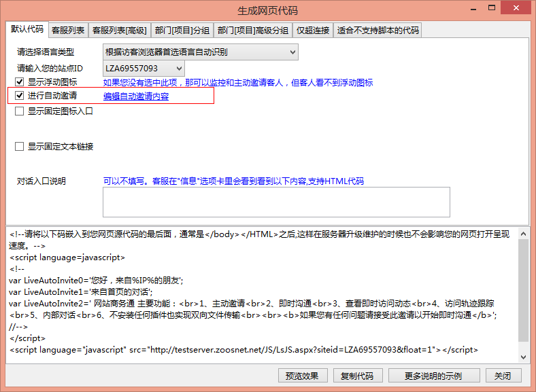Click inside the 对话入口说明 text box
536x392 pixels.
coord(276,202)
